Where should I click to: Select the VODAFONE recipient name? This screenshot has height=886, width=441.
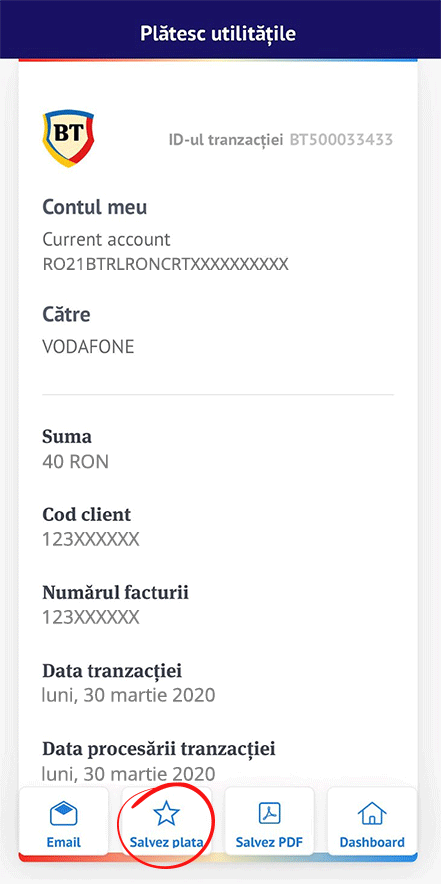[x=88, y=347]
